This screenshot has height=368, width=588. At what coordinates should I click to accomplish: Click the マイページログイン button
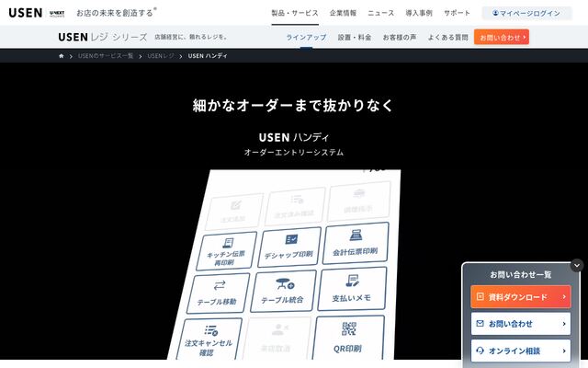pyautogui.click(x=526, y=13)
